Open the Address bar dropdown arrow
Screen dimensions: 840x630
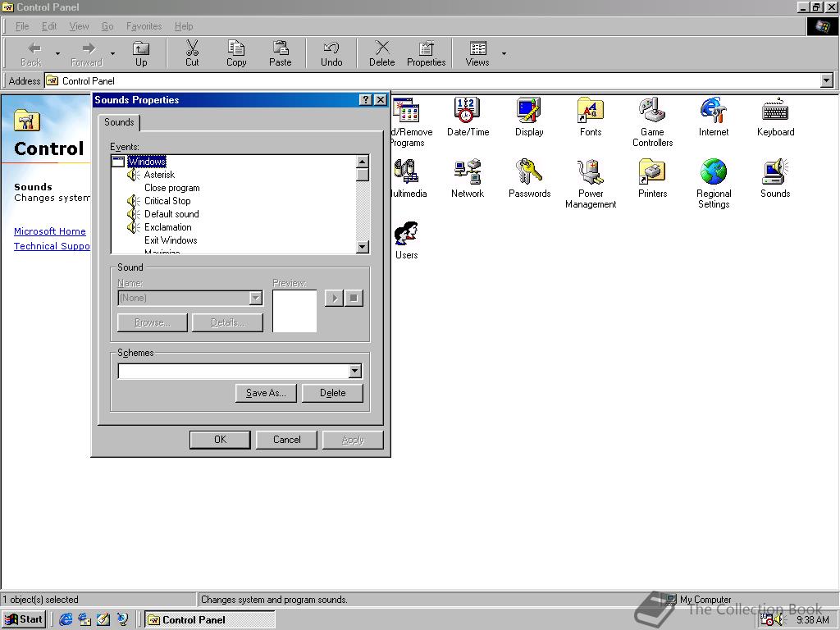pyautogui.click(x=826, y=80)
